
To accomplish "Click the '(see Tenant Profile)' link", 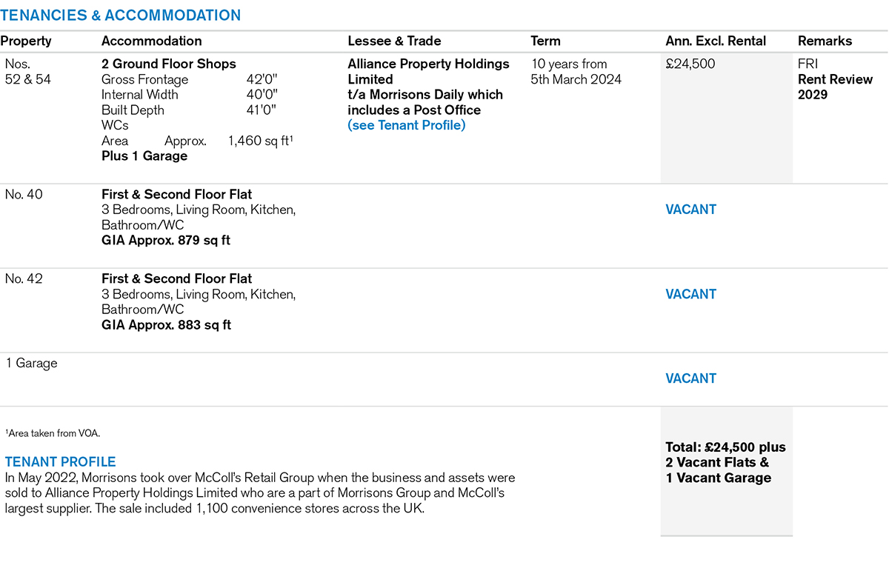I will (x=406, y=125).
